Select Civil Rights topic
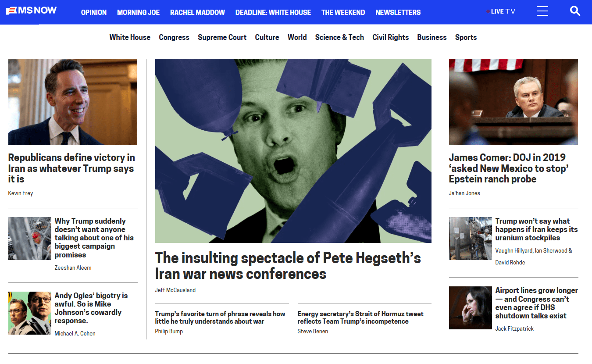 (390, 37)
